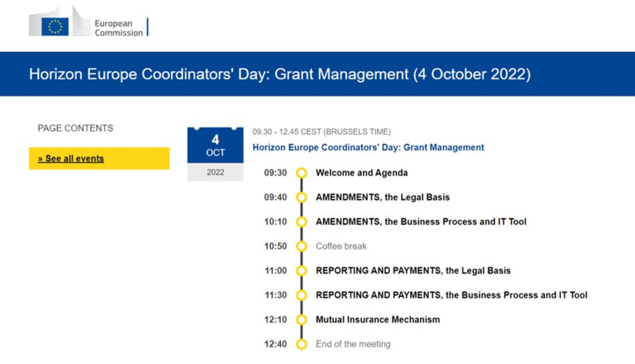
Task: Click the Welcome and Agenda session
Action: tap(362, 173)
